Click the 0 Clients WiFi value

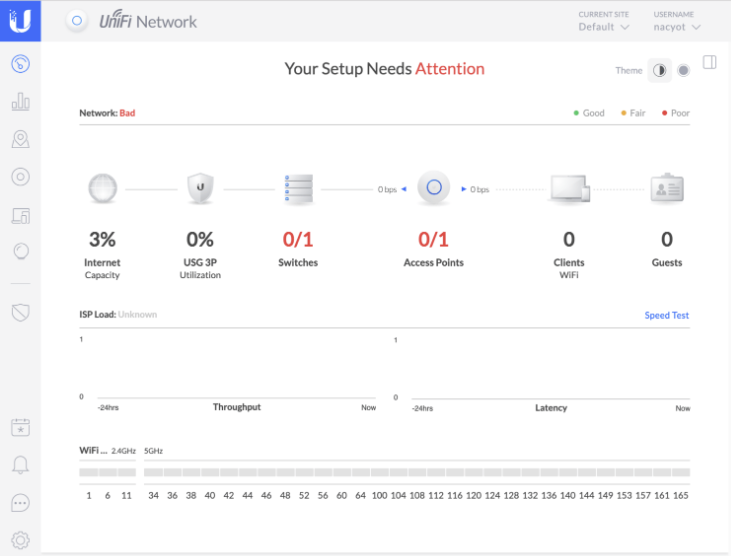tap(569, 240)
